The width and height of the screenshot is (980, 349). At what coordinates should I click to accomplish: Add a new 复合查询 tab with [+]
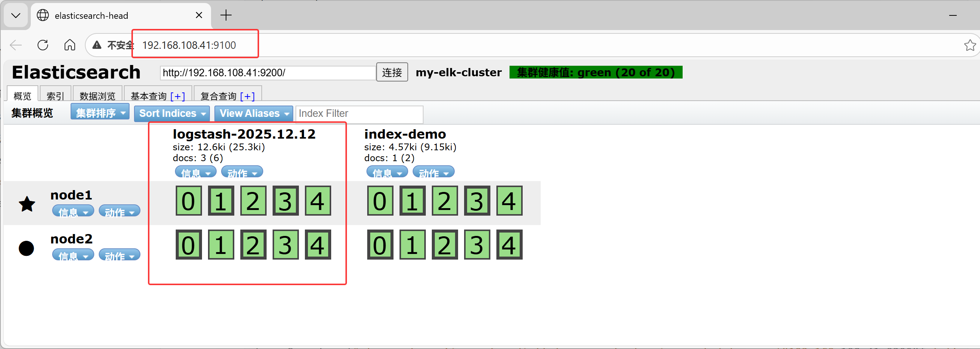tap(248, 96)
